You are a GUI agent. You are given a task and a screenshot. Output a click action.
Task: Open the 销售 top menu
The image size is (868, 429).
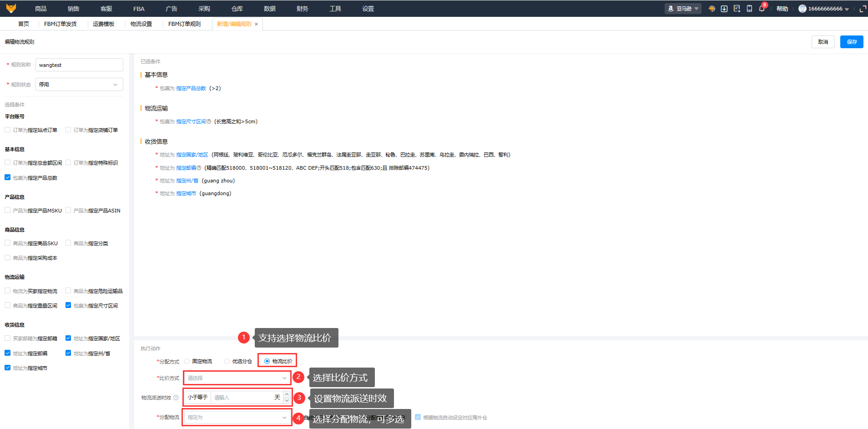point(74,9)
